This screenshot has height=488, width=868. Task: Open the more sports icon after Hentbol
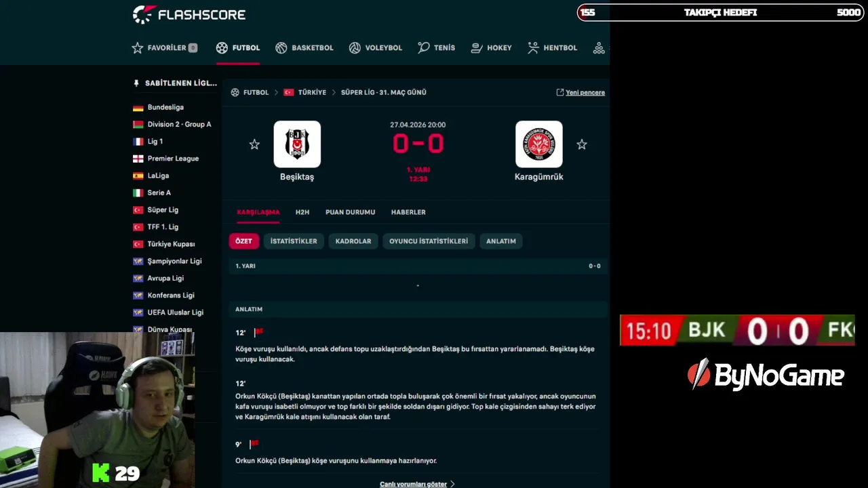click(599, 48)
